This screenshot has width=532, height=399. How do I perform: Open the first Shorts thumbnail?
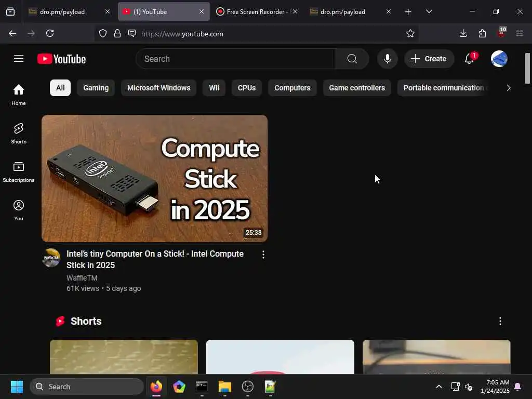coord(124,357)
